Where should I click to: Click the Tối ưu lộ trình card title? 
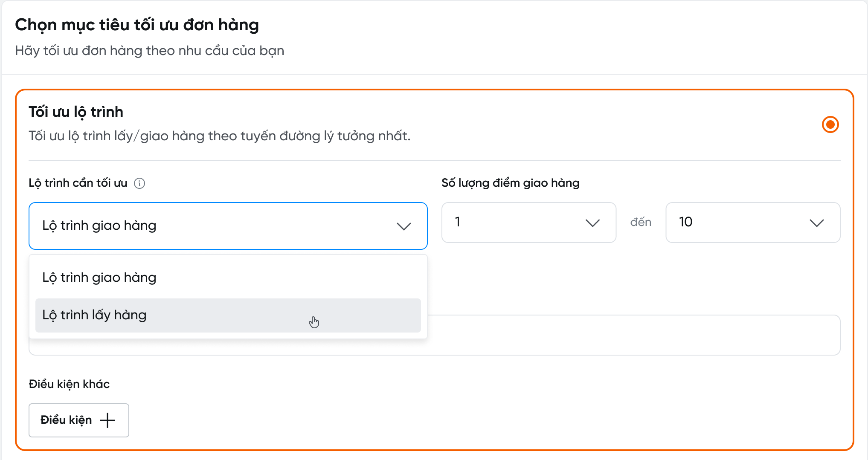tap(76, 112)
